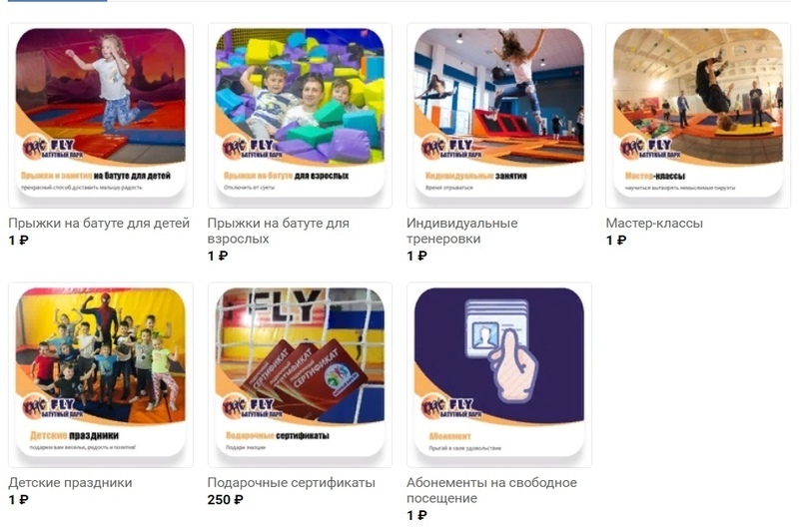Click the 1 ₽ price under Мастер-классы
Screen dimensions: 806x532
point(616,241)
